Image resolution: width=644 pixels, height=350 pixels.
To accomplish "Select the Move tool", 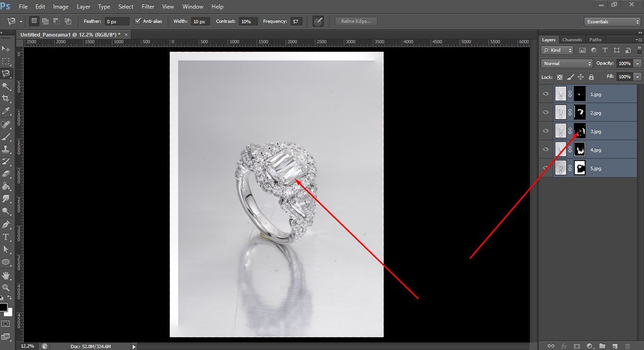I will [6, 48].
